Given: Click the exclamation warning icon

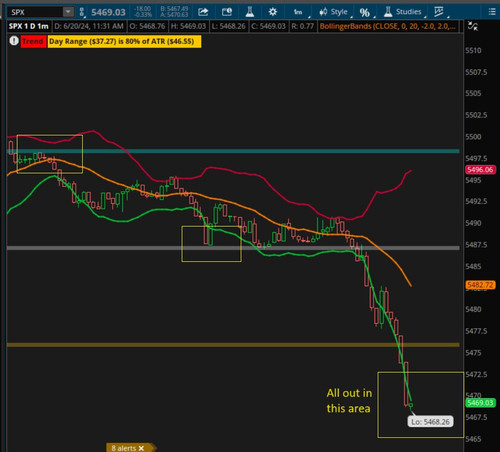Looking at the screenshot, I should coord(14,41).
